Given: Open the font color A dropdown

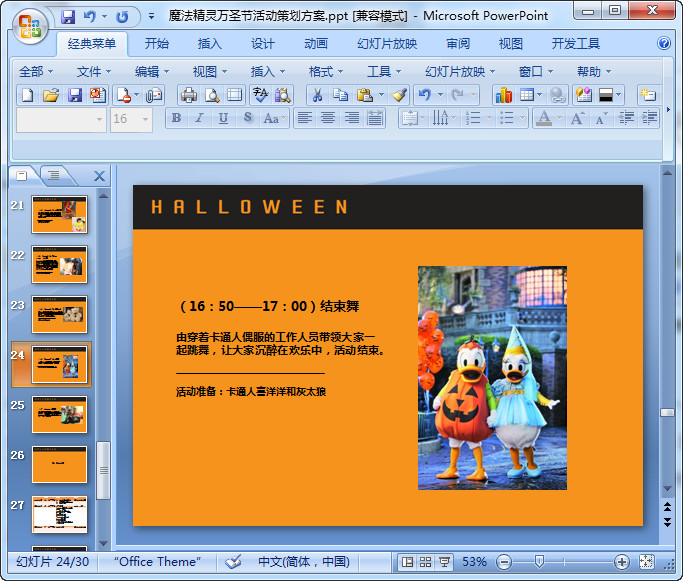Looking at the screenshot, I should click(x=559, y=118).
